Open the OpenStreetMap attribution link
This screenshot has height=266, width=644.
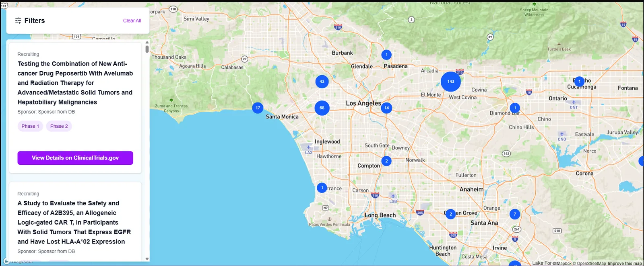(589, 264)
